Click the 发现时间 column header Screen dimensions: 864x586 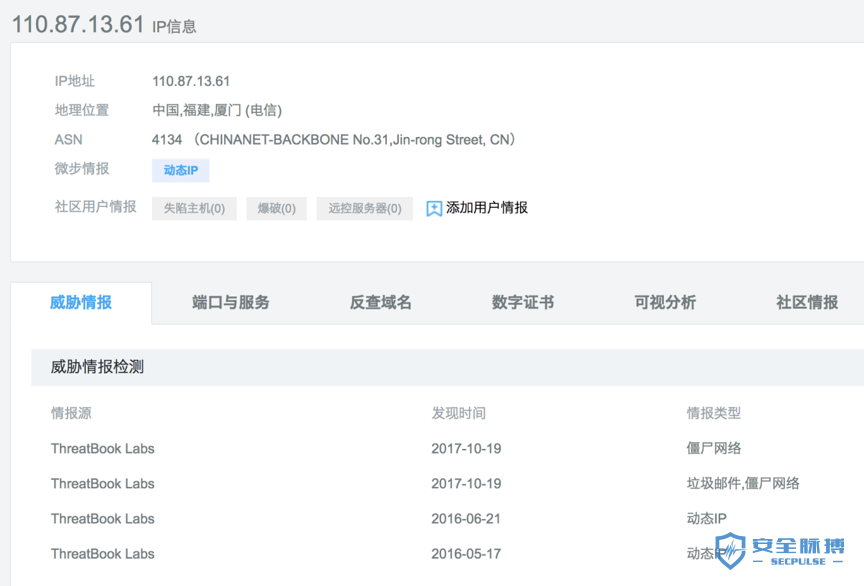[x=458, y=413]
